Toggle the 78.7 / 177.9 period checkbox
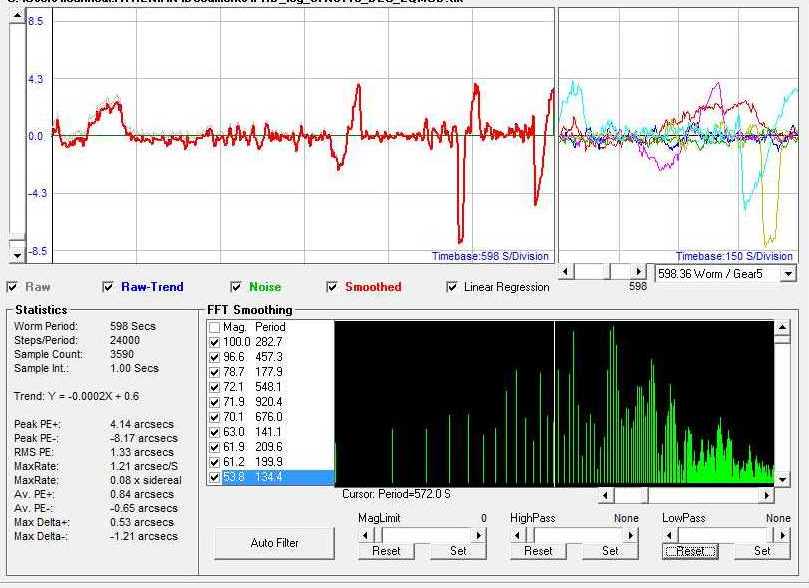This screenshot has width=809, height=588. (215, 372)
